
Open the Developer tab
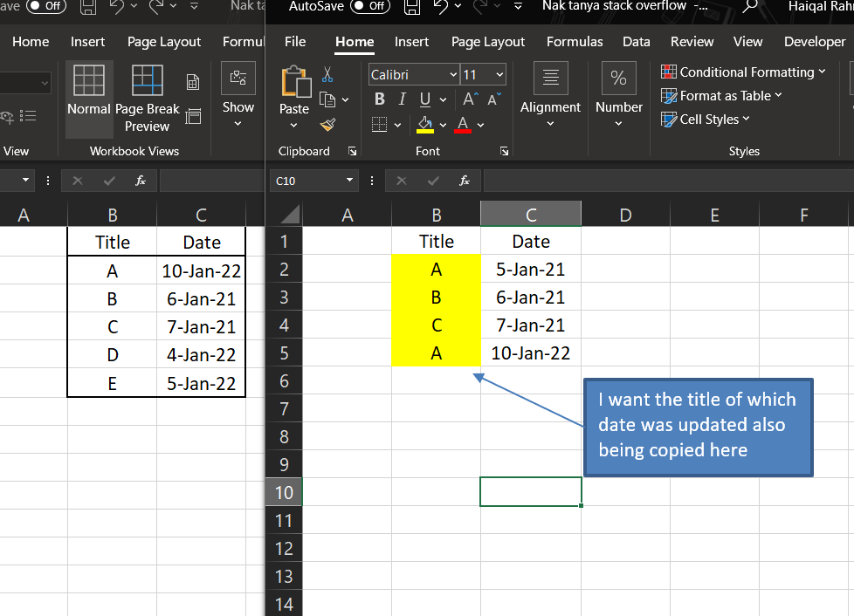click(x=815, y=42)
